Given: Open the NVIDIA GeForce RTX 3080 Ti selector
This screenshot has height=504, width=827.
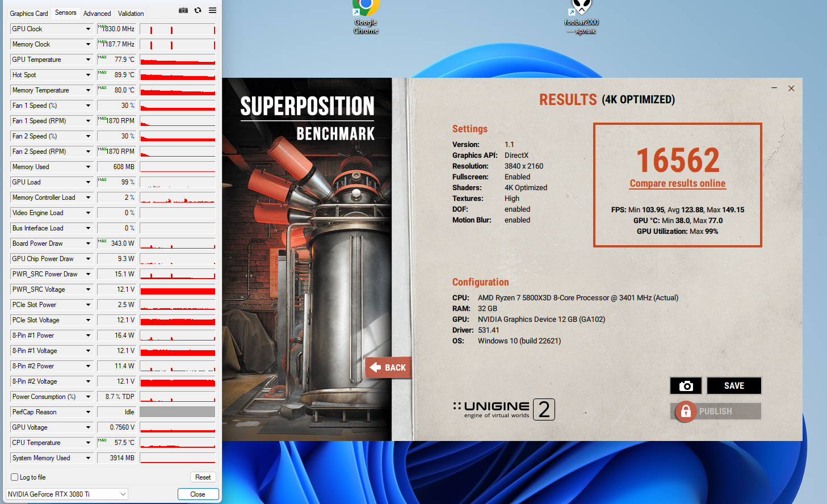Looking at the screenshot, I should coord(67,494).
